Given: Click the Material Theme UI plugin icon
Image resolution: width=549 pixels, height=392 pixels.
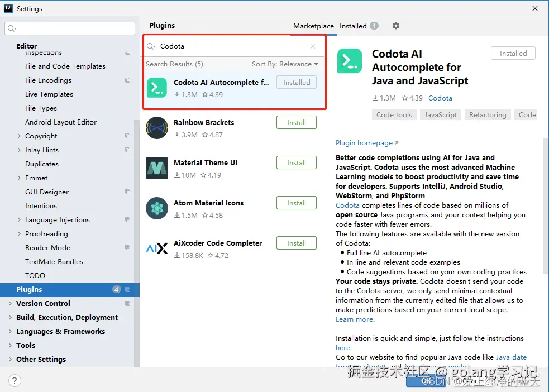Looking at the screenshot, I should pyautogui.click(x=157, y=168).
